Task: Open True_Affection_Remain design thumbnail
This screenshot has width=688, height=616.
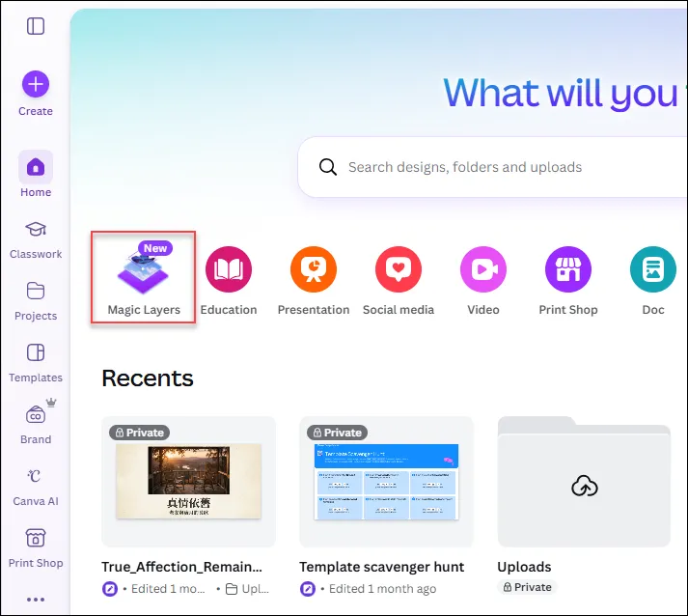Action: tap(189, 482)
